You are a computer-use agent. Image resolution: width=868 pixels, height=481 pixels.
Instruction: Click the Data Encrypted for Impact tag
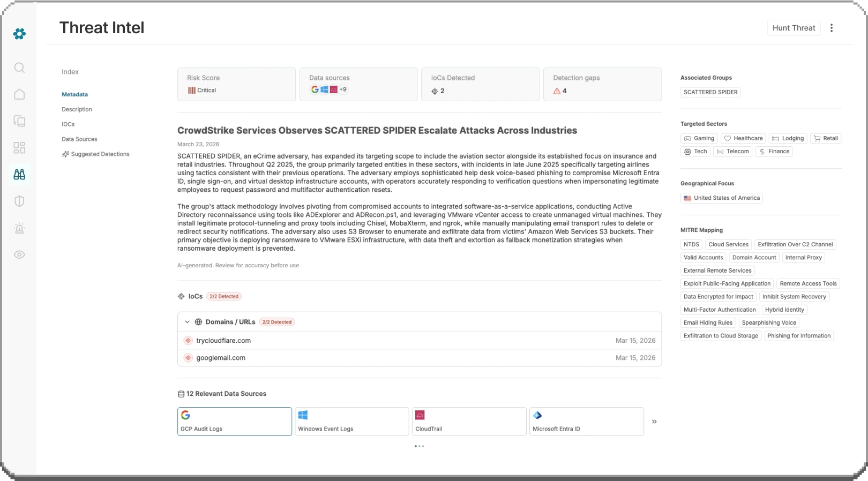click(719, 297)
